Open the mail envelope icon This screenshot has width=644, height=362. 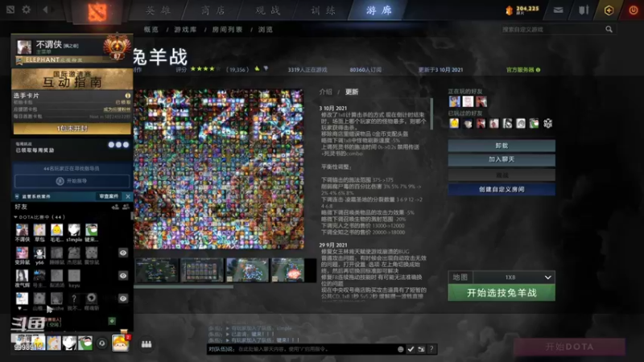[558, 10]
